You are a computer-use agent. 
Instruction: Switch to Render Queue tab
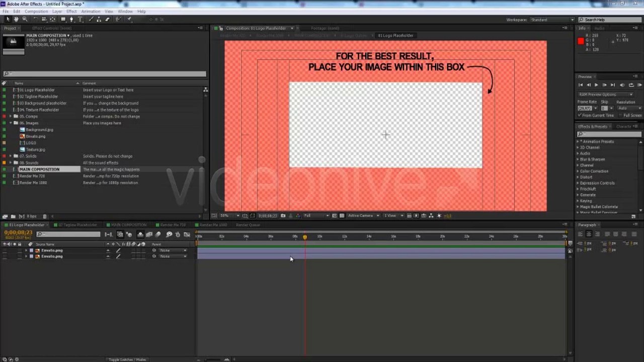coord(248,225)
